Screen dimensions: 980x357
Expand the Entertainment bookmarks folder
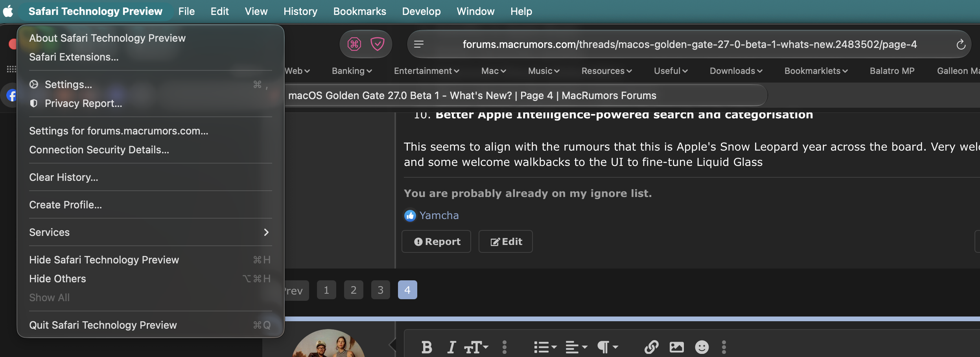427,71
